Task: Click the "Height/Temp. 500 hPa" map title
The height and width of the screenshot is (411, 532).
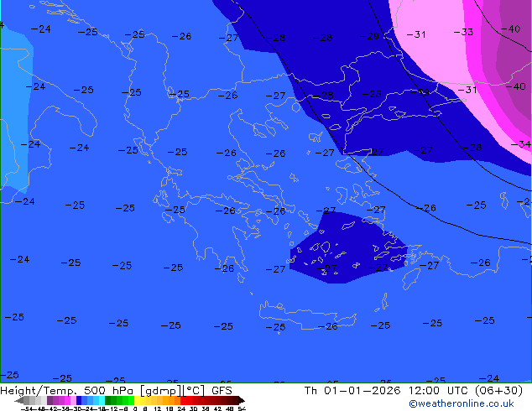Action: [69, 391]
